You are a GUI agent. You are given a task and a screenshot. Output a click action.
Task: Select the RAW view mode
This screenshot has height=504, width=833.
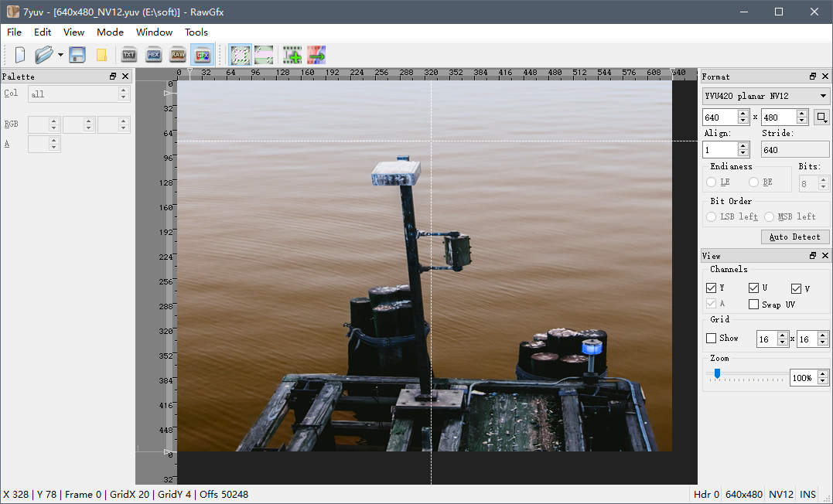pyautogui.click(x=177, y=54)
